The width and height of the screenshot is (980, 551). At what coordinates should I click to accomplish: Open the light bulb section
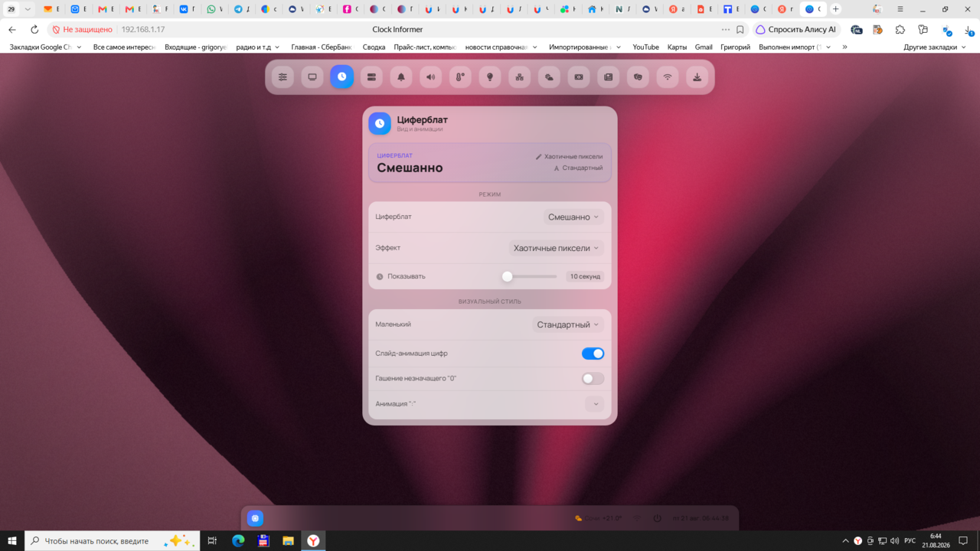pyautogui.click(x=490, y=77)
